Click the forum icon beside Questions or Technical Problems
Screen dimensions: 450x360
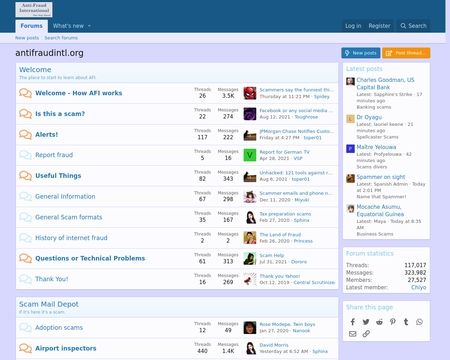(25, 258)
